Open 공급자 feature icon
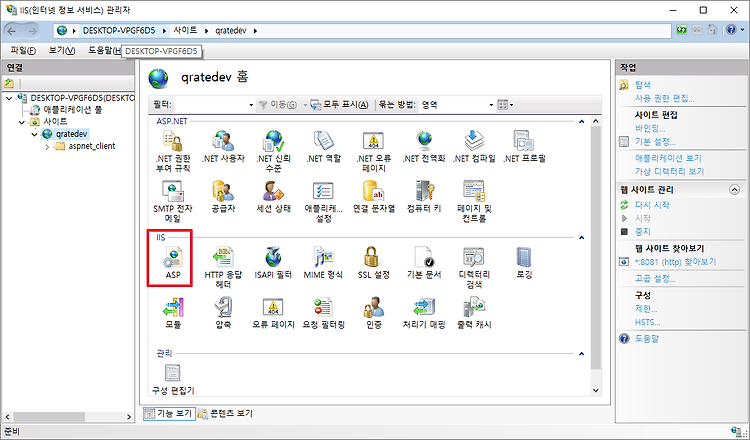750x440 pixels. pyautogui.click(x=223, y=197)
